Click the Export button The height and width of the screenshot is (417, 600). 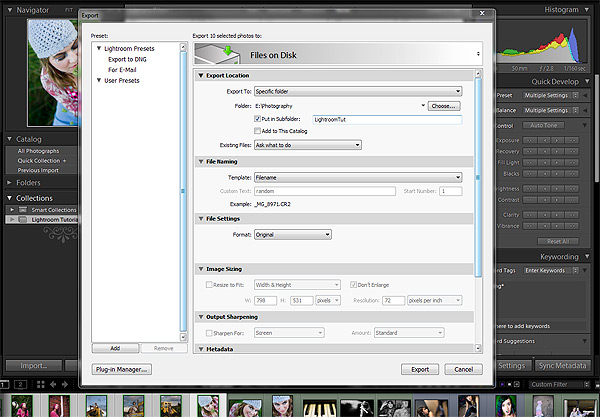click(x=420, y=370)
